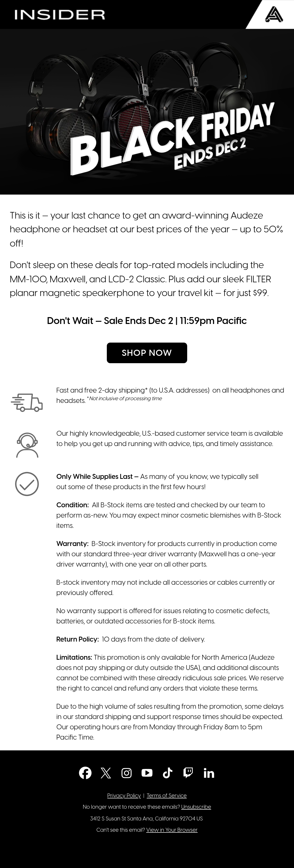Click the INSIDER header logo text
The height and width of the screenshot is (868, 294).
60,15
